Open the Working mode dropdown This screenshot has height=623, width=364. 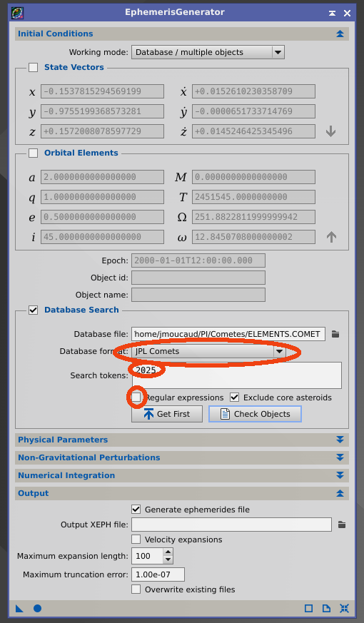coord(208,52)
